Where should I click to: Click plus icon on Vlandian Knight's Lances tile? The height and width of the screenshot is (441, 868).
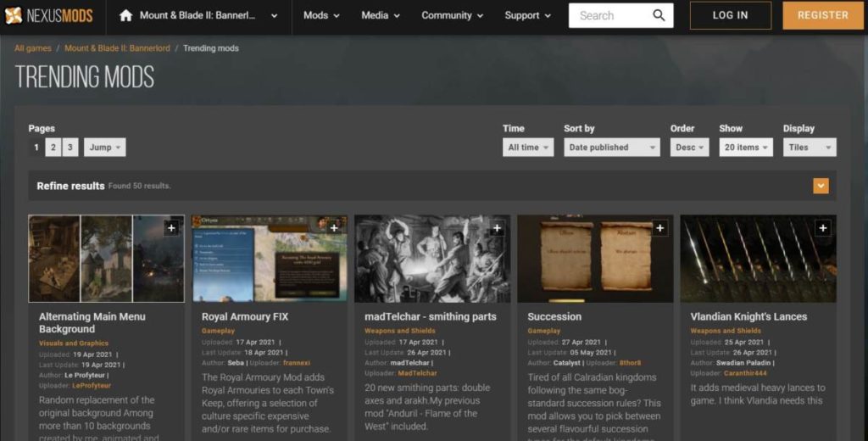822,227
